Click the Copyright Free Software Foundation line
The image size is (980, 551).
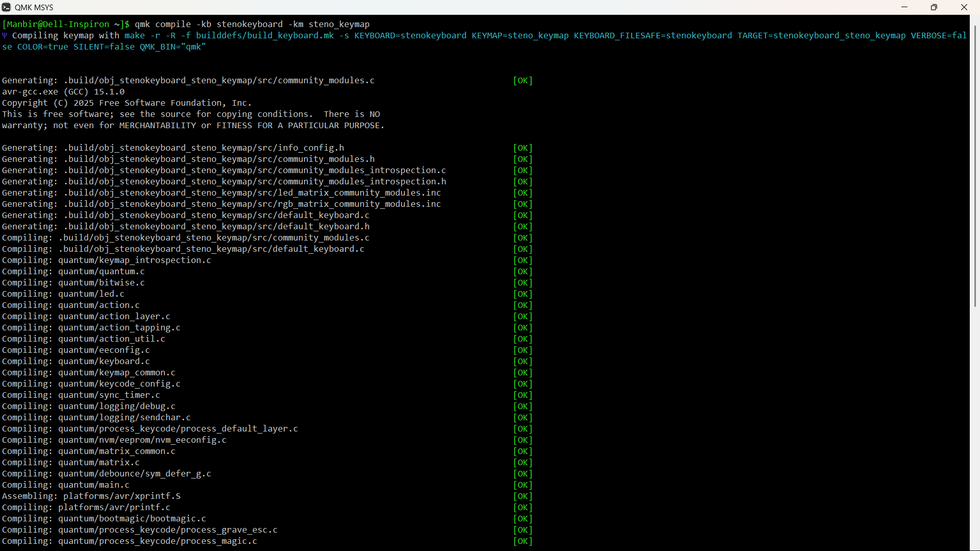coord(126,103)
